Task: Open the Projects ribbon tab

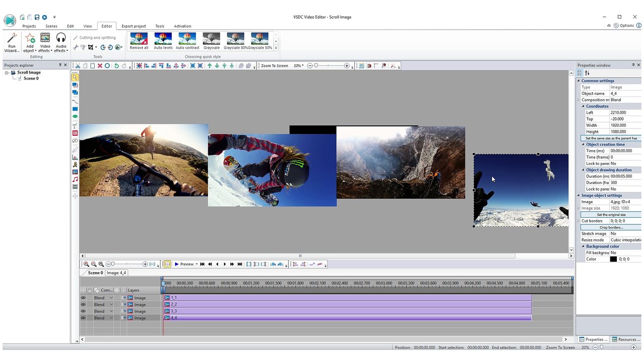Action: 29,26
